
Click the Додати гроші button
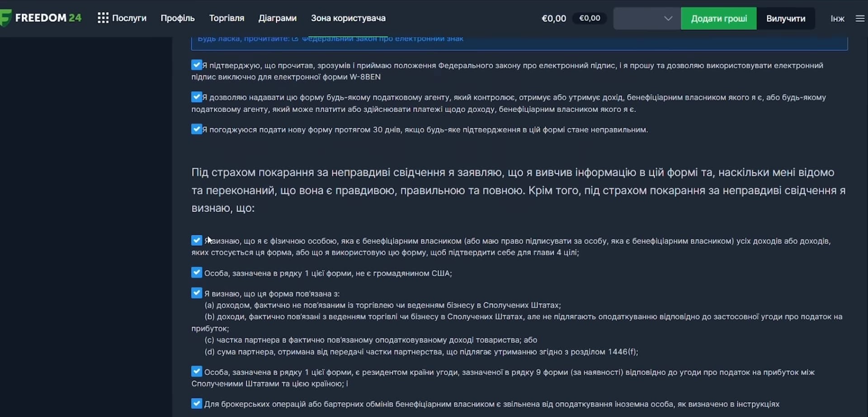(x=719, y=19)
